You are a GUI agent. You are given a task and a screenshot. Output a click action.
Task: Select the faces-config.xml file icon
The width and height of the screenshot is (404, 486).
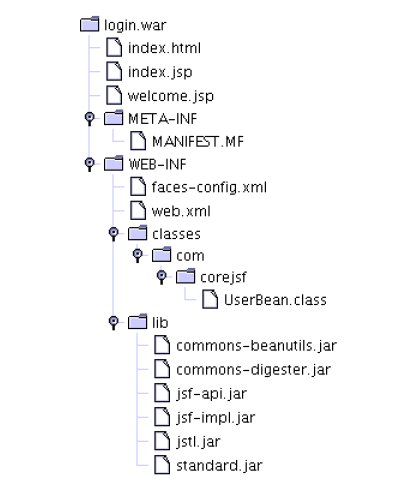(x=138, y=186)
